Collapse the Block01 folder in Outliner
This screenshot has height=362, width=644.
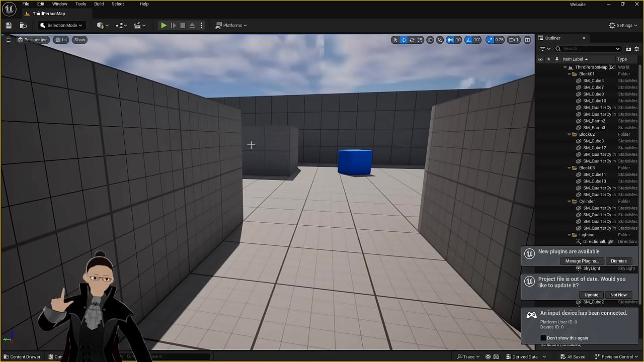[569, 74]
